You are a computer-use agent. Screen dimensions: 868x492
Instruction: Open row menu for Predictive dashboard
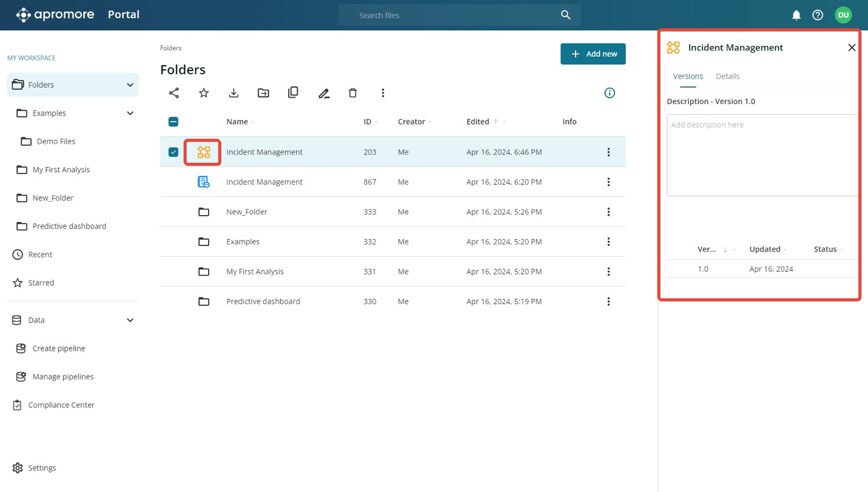click(x=608, y=302)
